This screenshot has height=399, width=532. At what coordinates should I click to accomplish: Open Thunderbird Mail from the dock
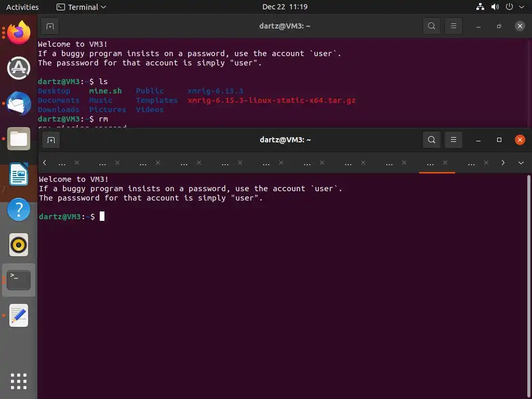pyautogui.click(x=19, y=103)
